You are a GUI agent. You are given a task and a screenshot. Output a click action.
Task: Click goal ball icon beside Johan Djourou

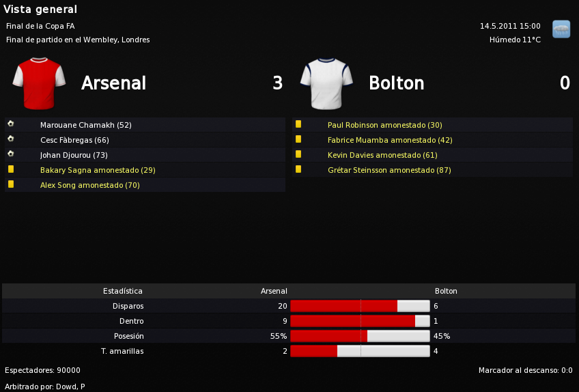pyautogui.click(x=11, y=154)
